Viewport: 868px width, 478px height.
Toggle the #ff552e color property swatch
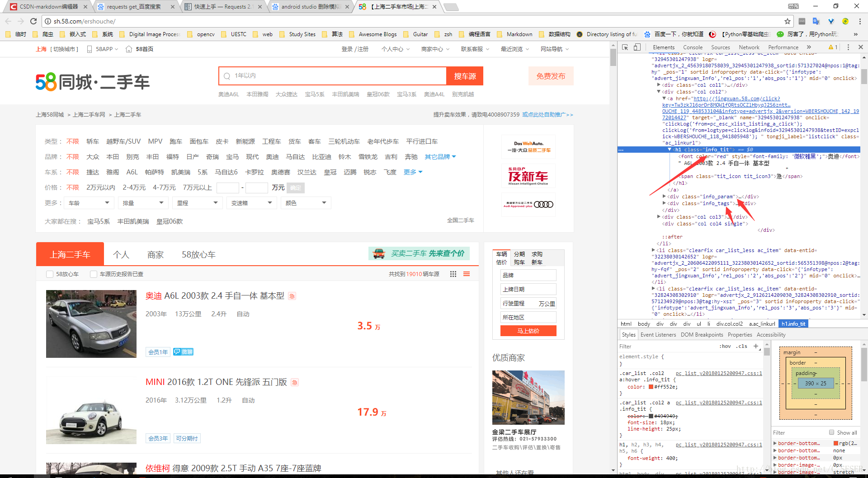[651, 387]
